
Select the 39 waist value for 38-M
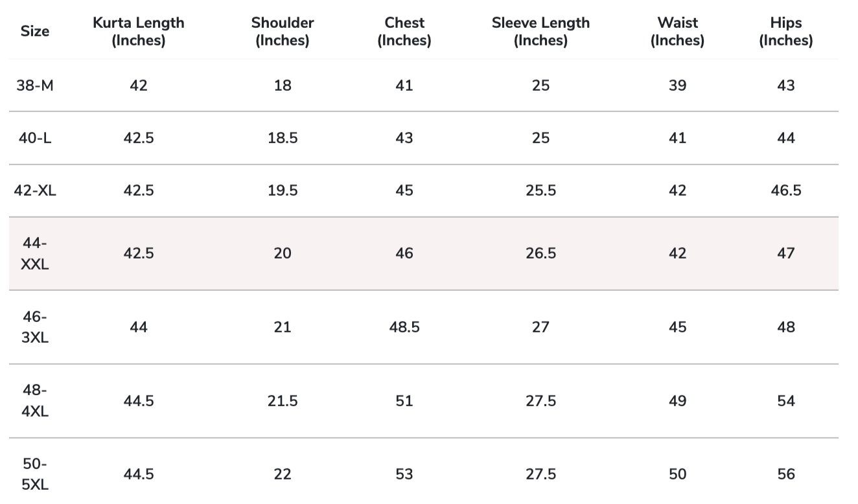677,86
